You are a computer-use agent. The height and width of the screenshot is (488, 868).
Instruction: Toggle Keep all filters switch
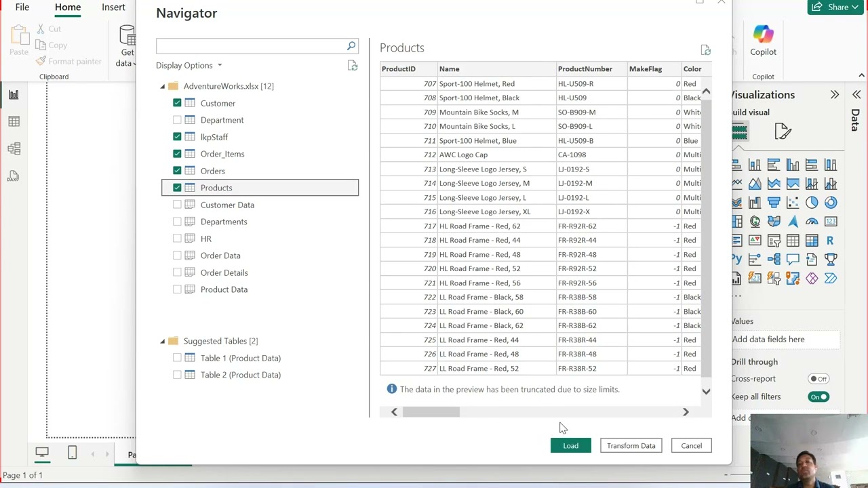click(x=819, y=396)
